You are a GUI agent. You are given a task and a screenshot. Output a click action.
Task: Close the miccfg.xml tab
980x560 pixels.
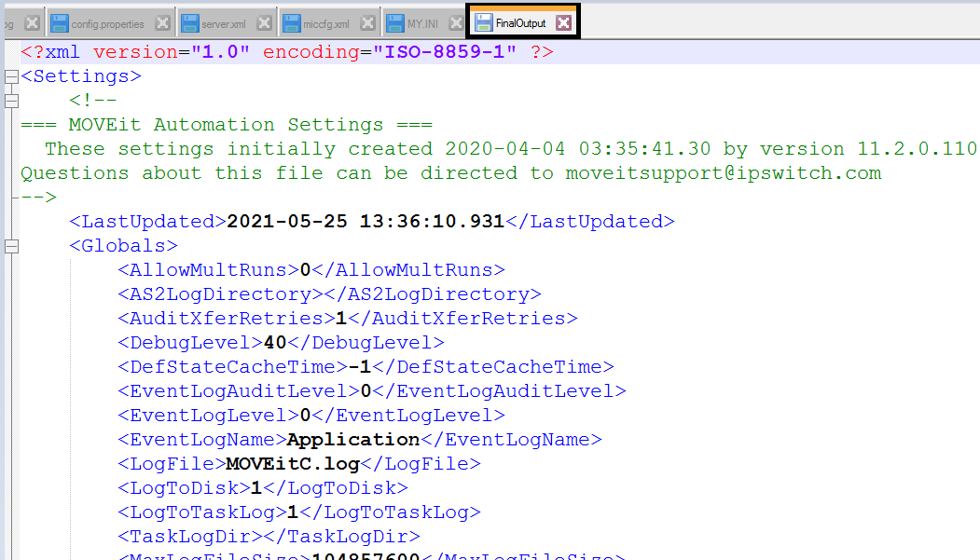point(367,22)
